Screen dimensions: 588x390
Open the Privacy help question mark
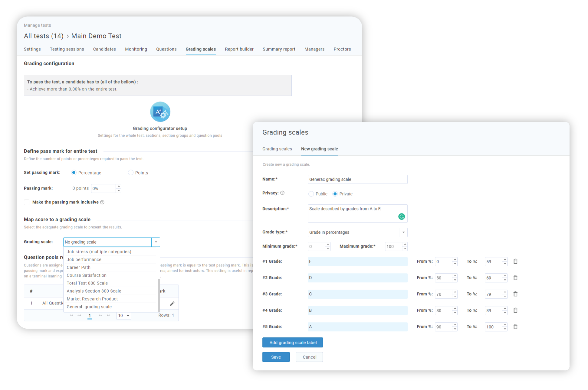click(x=282, y=193)
